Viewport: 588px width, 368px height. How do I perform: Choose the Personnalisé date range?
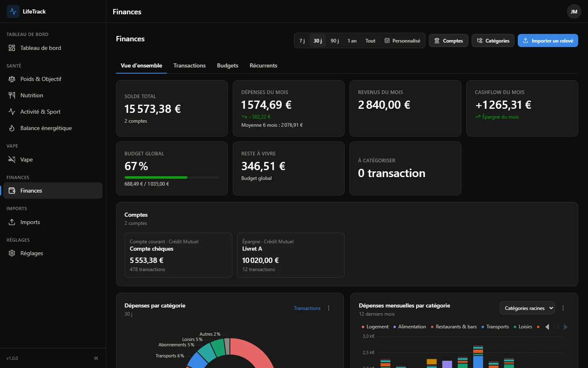[x=402, y=40]
